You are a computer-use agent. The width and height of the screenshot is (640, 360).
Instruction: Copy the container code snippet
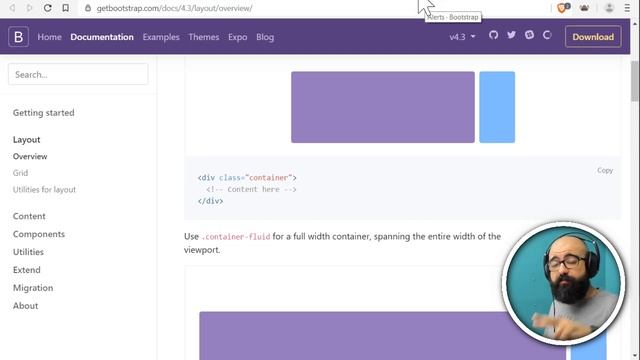pos(605,170)
